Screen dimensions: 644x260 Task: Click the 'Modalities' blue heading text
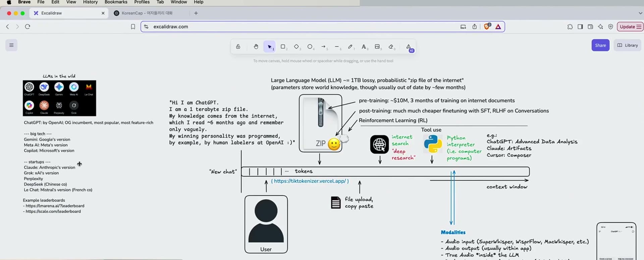pos(453,232)
